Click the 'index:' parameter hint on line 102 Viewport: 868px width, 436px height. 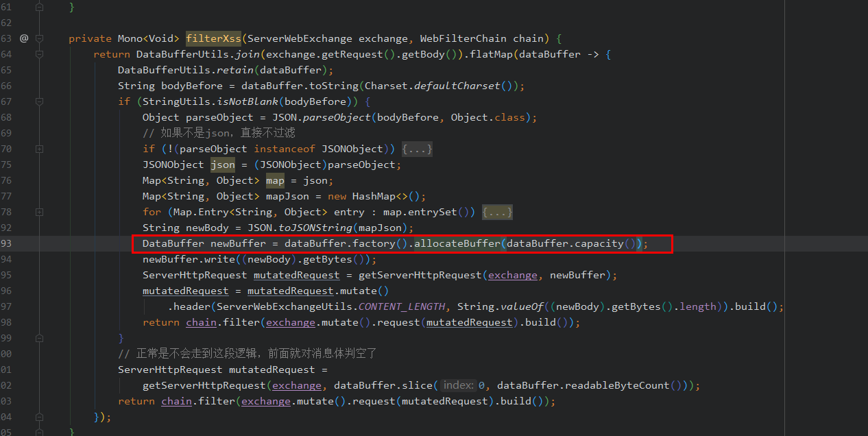459,385
